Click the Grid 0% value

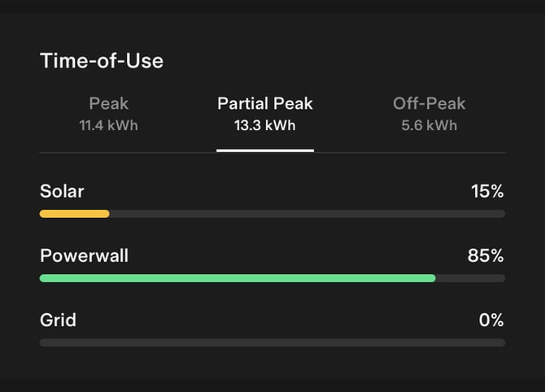point(491,320)
